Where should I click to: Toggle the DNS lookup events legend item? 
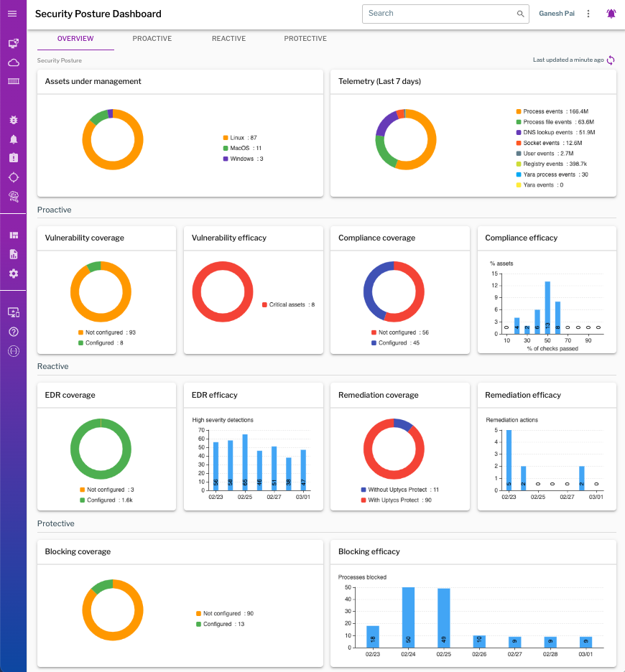pos(555,133)
